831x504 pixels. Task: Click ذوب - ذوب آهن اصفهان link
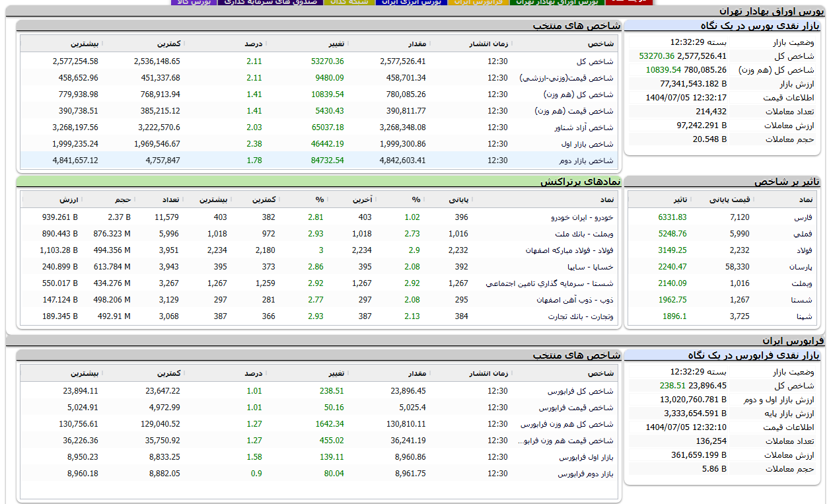click(575, 300)
